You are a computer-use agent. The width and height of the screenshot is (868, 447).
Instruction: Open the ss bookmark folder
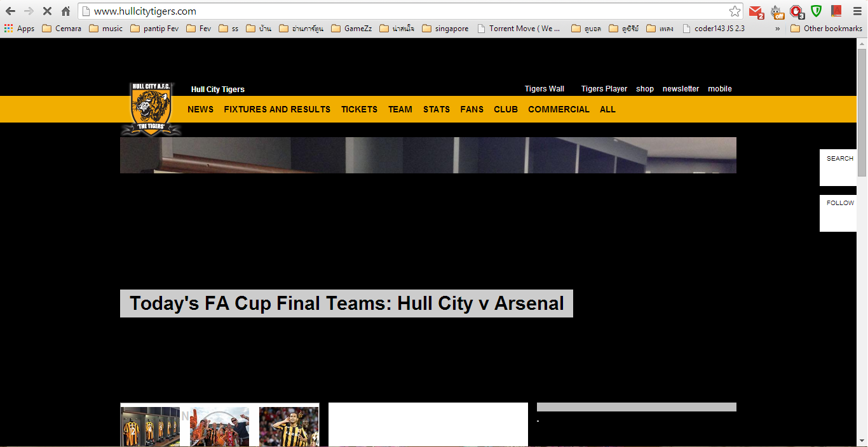pos(229,29)
